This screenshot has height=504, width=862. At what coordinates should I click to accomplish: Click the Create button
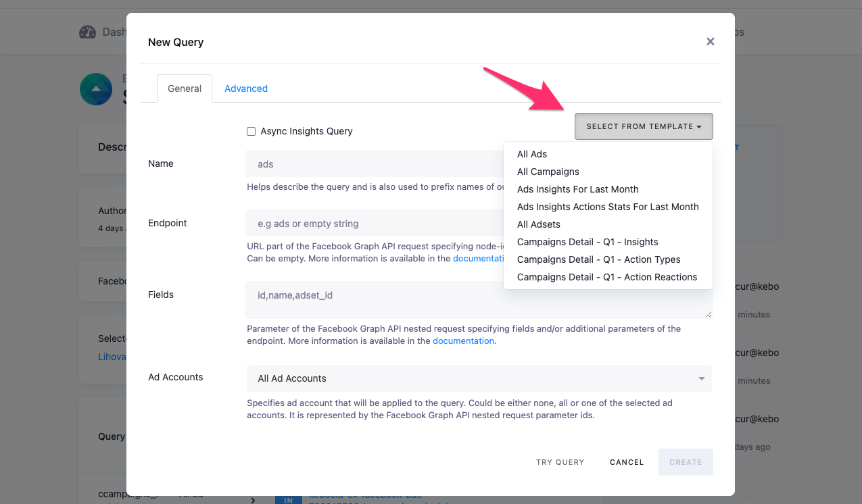pyautogui.click(x=686, y=462)
